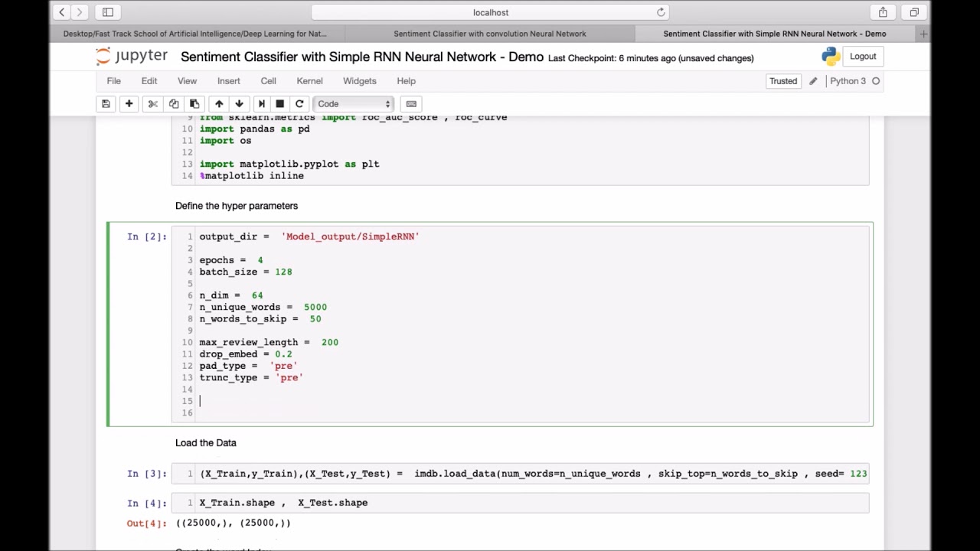The height and width of the screenshot is (551, 980).
Task: Open the Edit menu
Action: point(149,81)
